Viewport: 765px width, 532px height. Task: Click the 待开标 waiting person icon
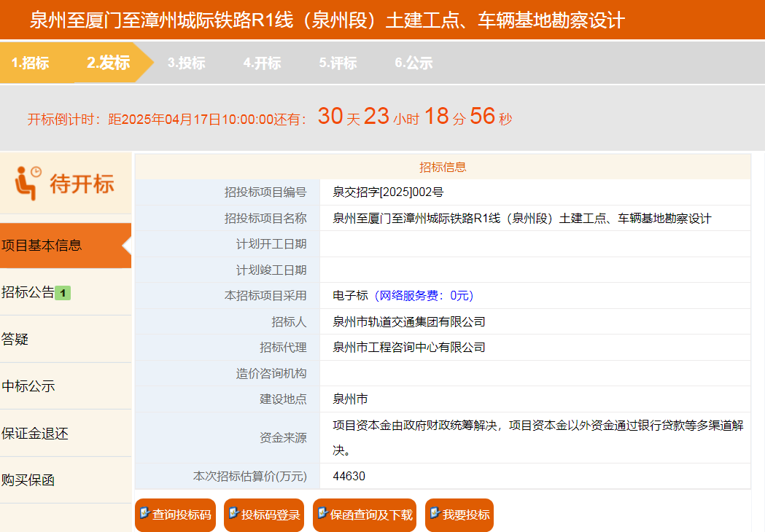28,183
